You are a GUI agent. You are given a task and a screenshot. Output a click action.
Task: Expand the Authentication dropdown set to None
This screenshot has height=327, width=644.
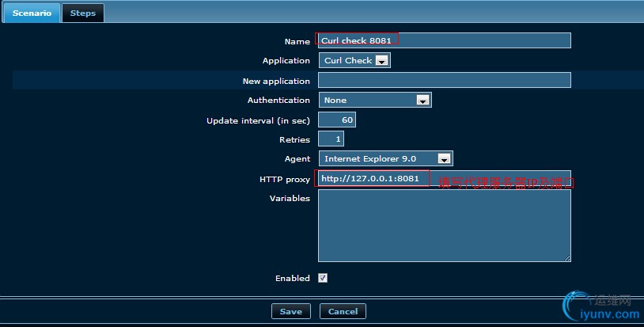point(375,100)
